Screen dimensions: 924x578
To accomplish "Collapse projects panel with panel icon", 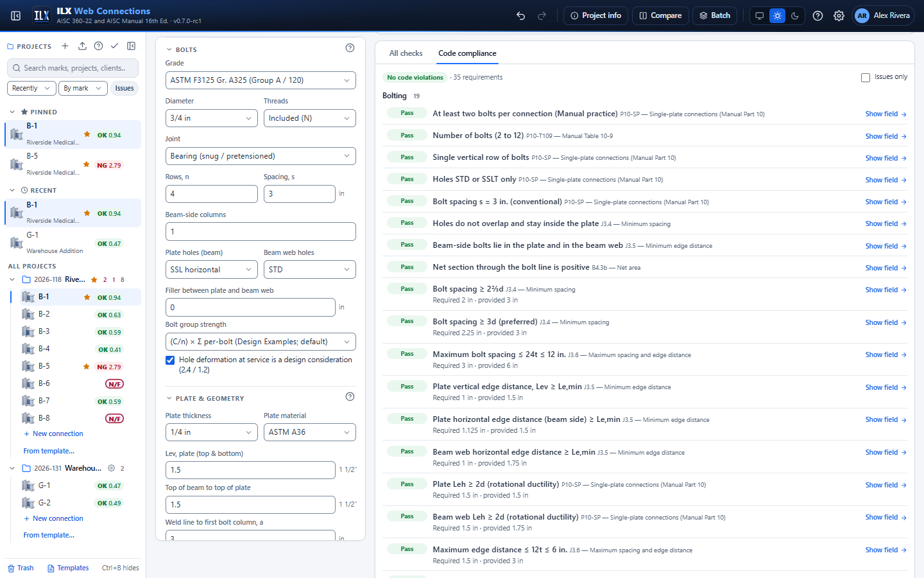I will (132, 46).
